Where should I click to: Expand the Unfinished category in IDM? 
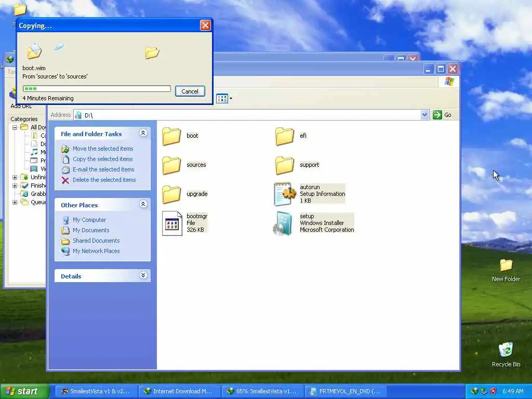pyautogui.click(x=15, y=178)
